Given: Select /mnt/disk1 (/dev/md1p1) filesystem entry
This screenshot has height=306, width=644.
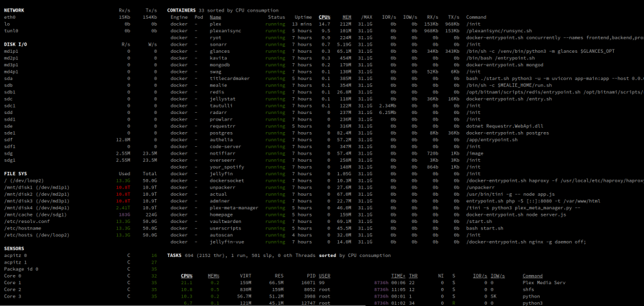Looking at the screenshot, I should (37, 187).
